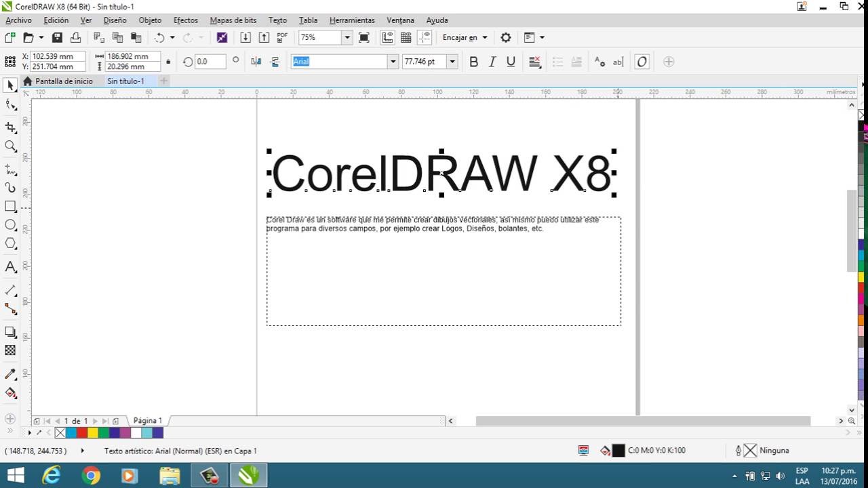The image size is (868, 488).
Task: Click the Full-screen preview icon
Action: tap(364, 37)
